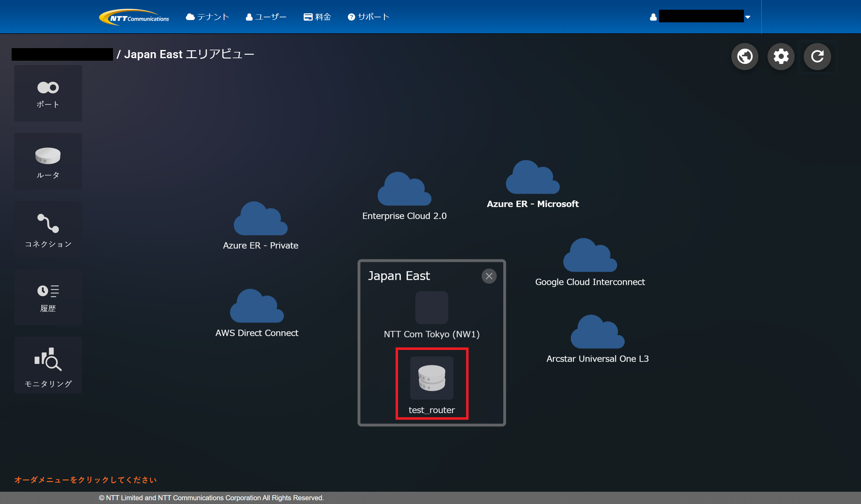The height and width of the screenshot is (504, 861).
Task: Click the Google Cloud Interconnect cloud
Action: tap(590, 256)
